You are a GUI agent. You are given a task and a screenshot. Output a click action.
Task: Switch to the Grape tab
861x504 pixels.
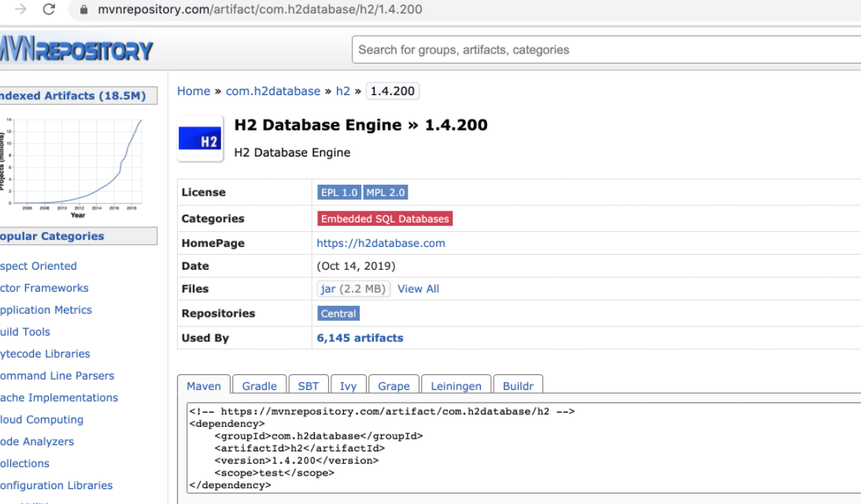pos(394,385)
